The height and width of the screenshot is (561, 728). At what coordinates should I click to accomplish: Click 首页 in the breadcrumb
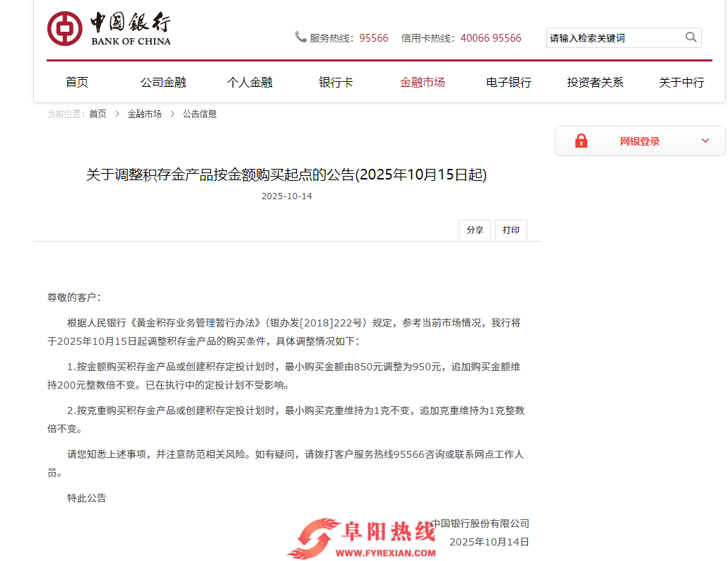(x=98, y=114)
